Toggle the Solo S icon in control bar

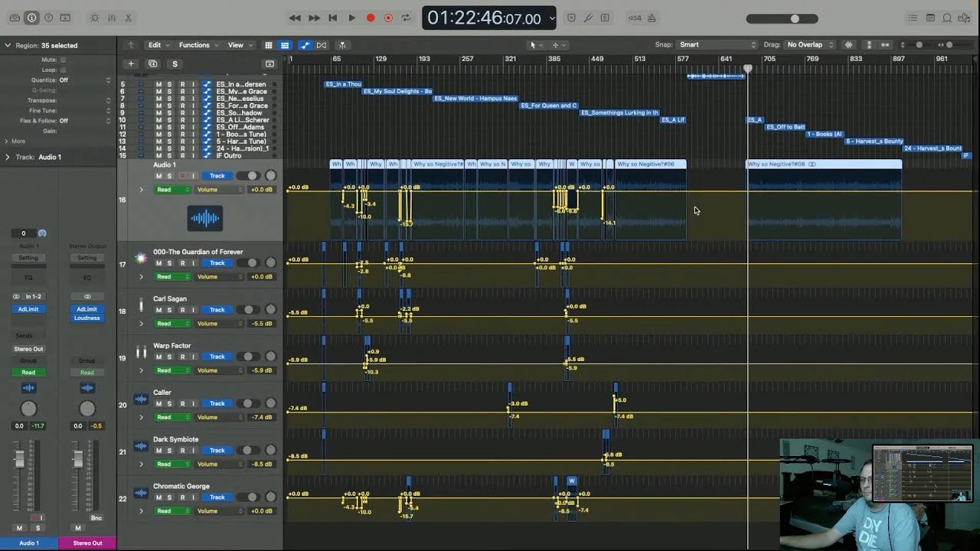point(605,18)
